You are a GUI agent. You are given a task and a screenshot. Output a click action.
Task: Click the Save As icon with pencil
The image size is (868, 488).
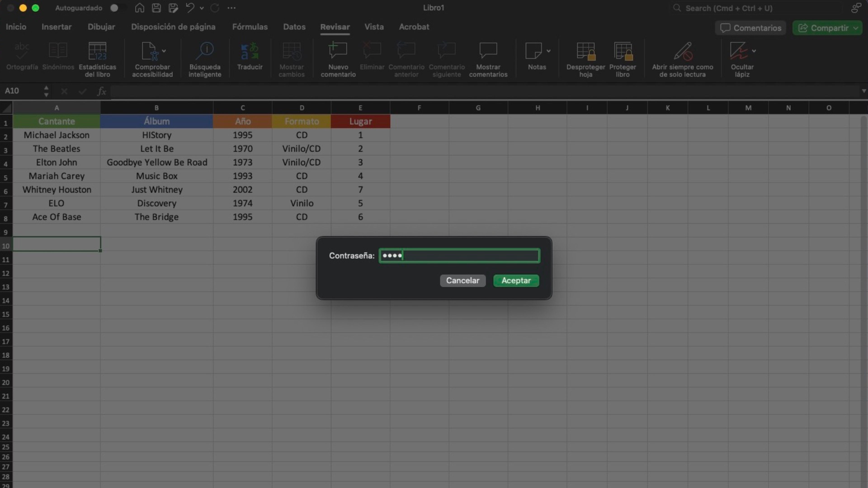point(173,8)
